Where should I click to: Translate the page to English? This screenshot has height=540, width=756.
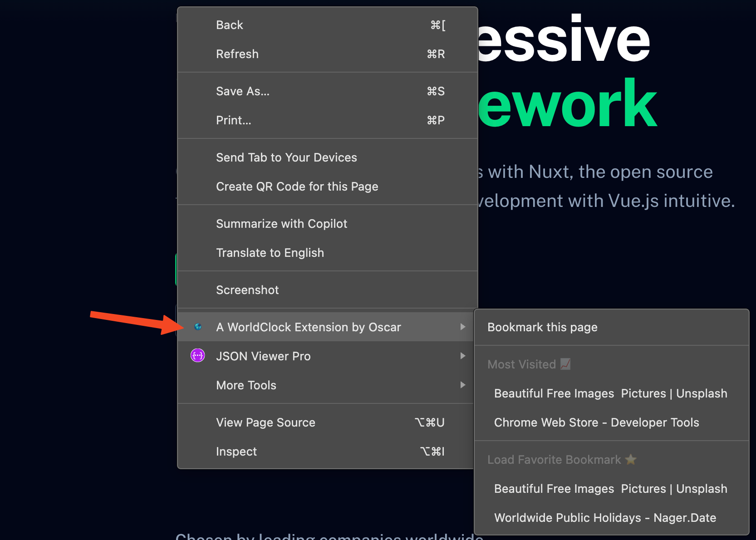(270, 253)
